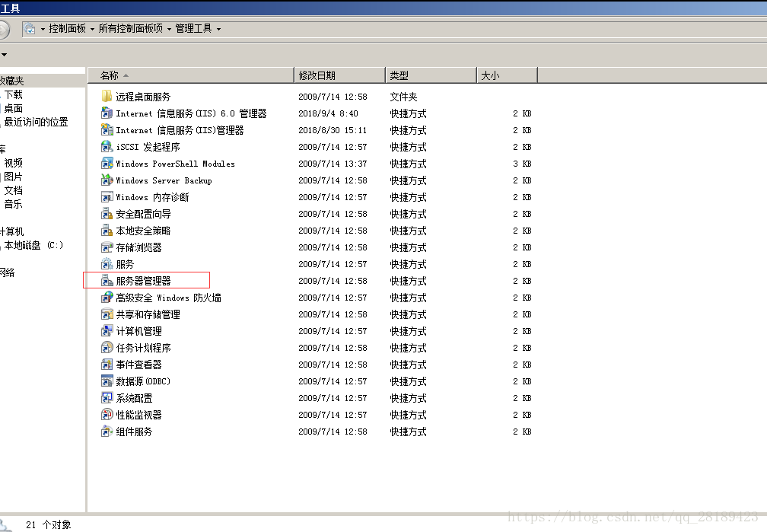Click the 文件夹 type cell
The width and height of the screenshot is (767, 532).
tap(403, 97)
